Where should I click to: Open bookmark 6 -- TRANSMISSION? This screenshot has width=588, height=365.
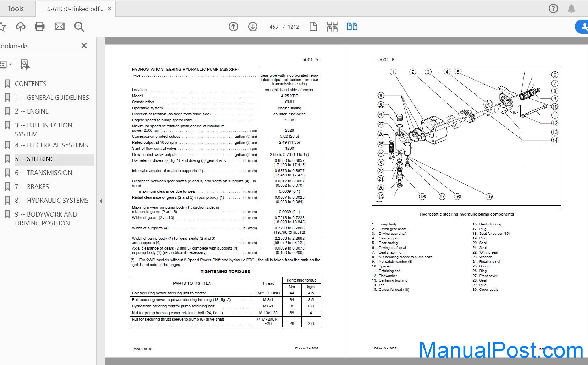pyautogui.click(x=44, y=173)
